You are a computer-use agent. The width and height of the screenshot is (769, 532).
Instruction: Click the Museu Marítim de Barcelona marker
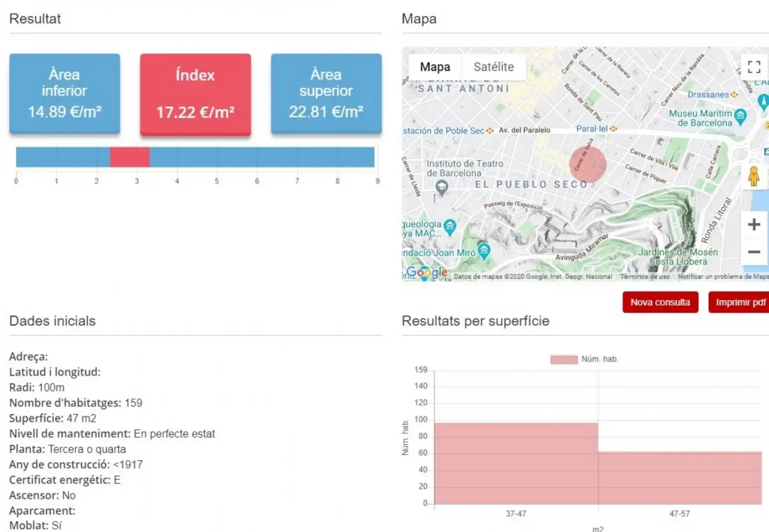[x=740, y=117]
